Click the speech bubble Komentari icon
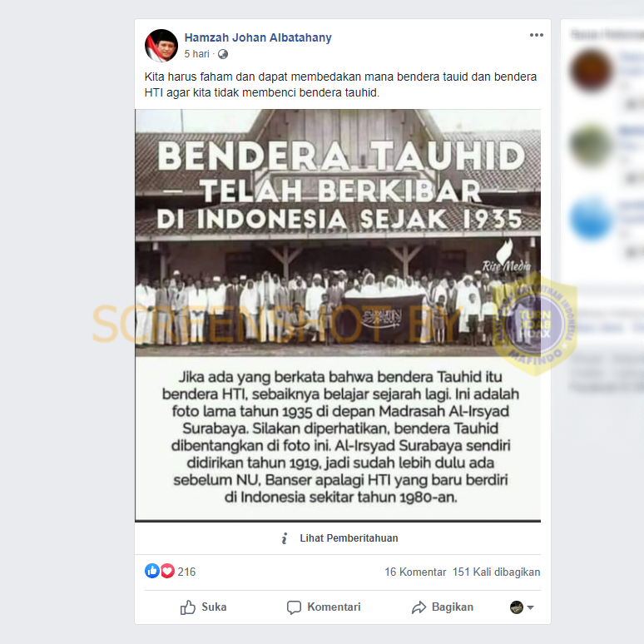 (x=294, y=607)
